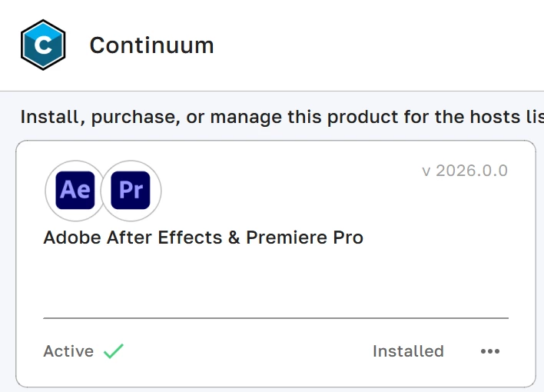
Task: Click the After Effects host icon
Action: (75, 190)
